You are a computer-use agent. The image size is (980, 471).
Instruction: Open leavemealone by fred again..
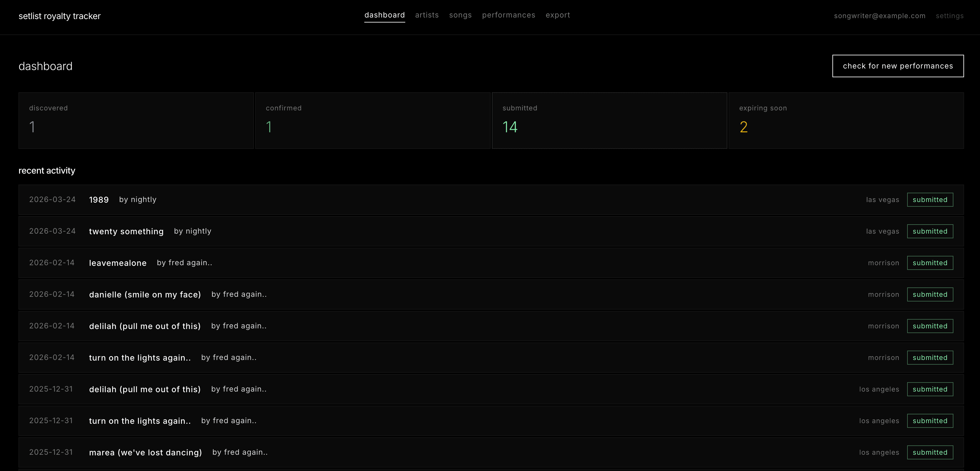pyautogui.click(x=118, y=262)
